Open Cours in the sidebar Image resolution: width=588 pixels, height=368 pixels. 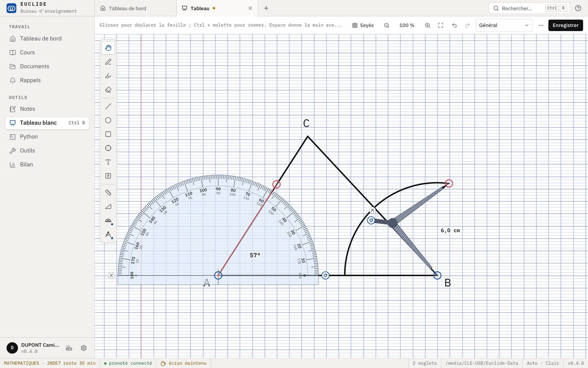(x=47, y=52)
